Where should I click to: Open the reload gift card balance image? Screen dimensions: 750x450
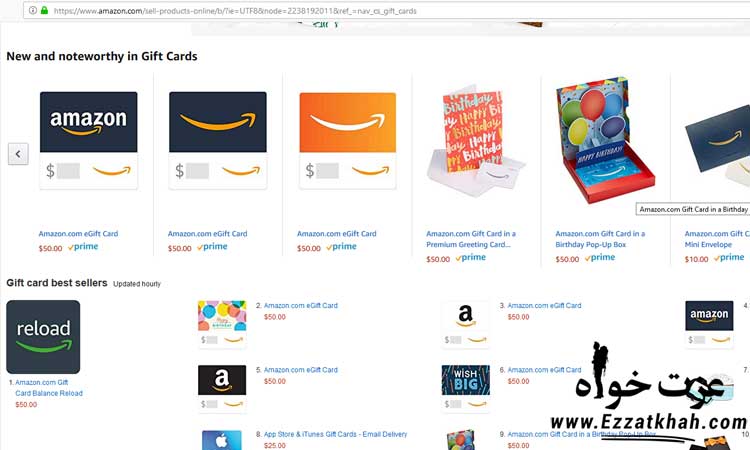pos(43,337)
